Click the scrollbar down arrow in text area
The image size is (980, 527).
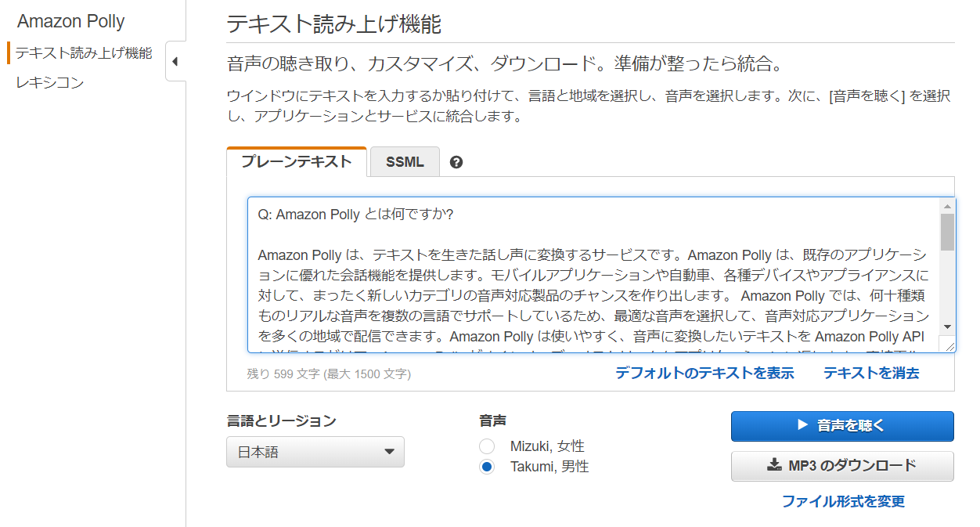947,327
